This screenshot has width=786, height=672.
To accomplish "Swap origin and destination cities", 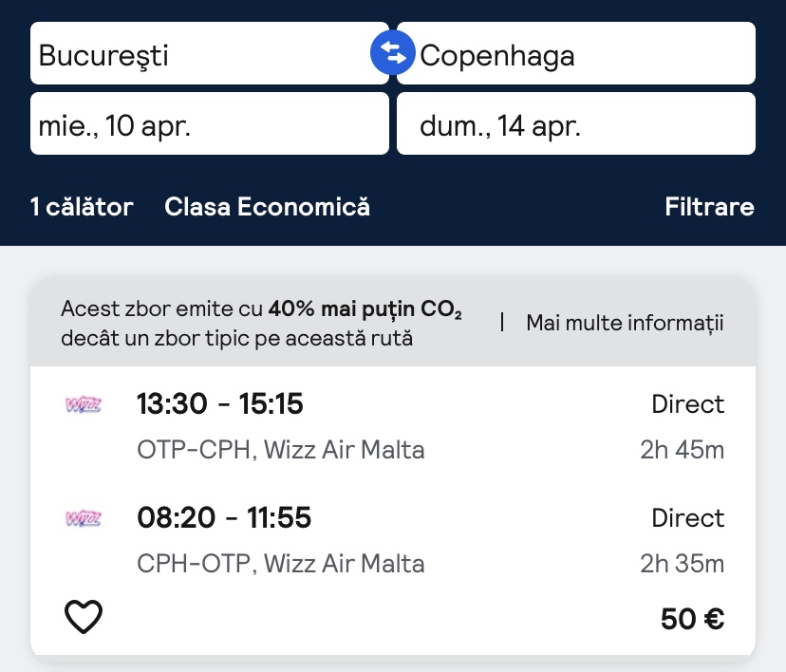I will click(x=393, y=53).
